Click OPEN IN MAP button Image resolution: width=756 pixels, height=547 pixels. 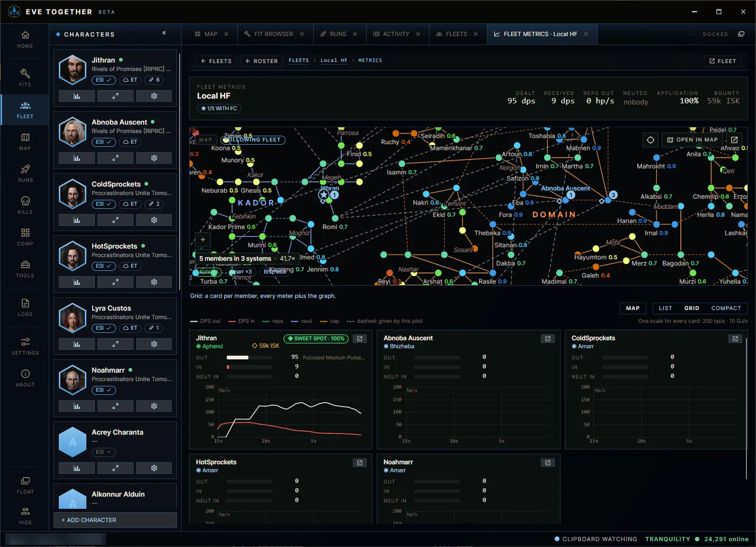click(692, 140)
